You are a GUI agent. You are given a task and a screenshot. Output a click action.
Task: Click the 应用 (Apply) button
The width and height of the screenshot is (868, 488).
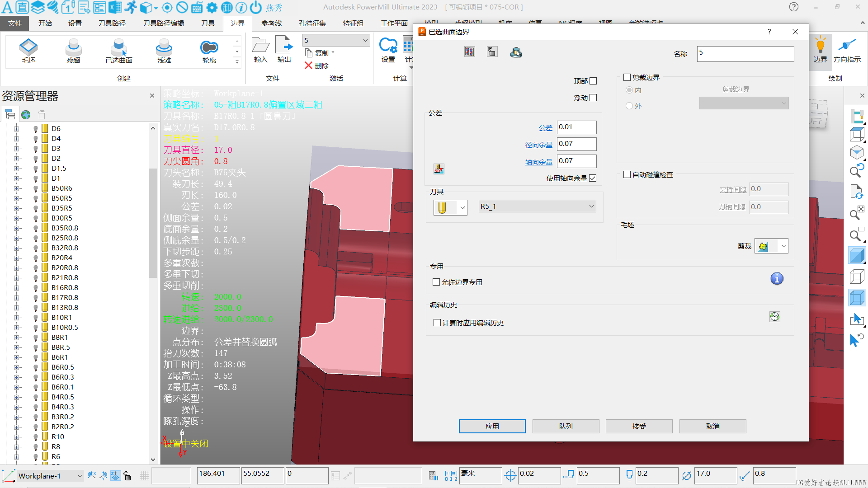tap(492, 426)
